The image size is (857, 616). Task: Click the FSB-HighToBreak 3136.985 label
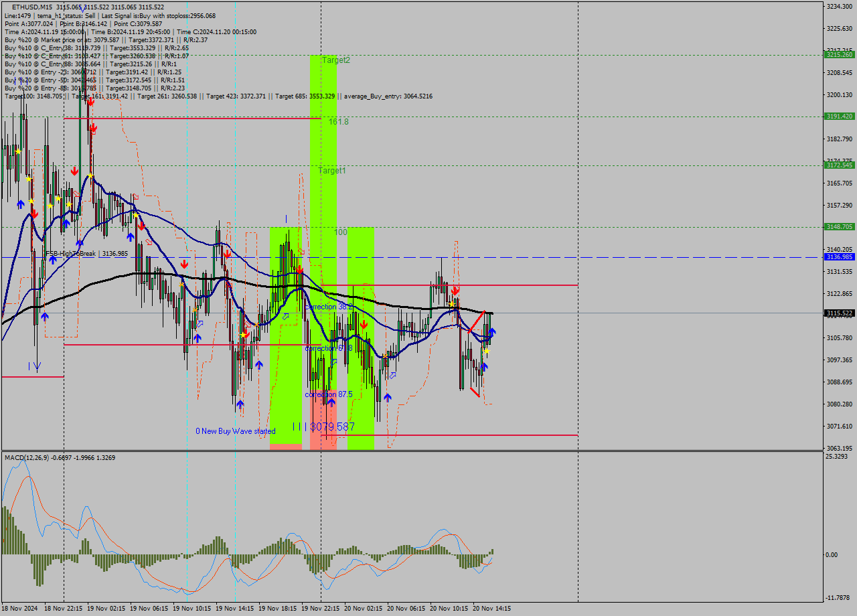[x=86, y=254]
